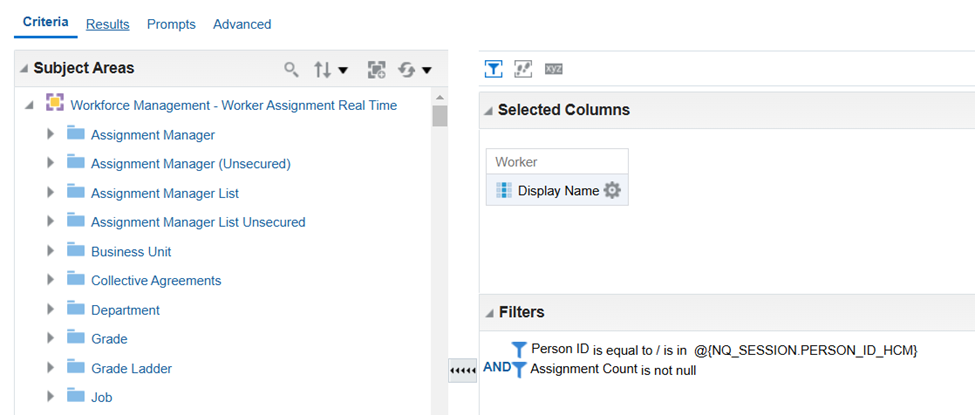Expand the Collective Agreements folder
Screen dimensions: 975x415
click(50, 280)
